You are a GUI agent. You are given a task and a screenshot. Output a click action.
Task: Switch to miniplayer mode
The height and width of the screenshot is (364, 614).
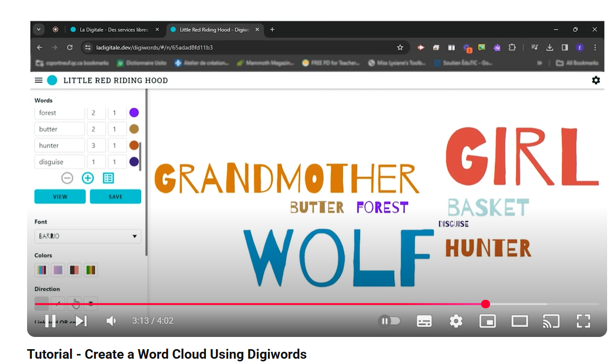coord(487,321)
